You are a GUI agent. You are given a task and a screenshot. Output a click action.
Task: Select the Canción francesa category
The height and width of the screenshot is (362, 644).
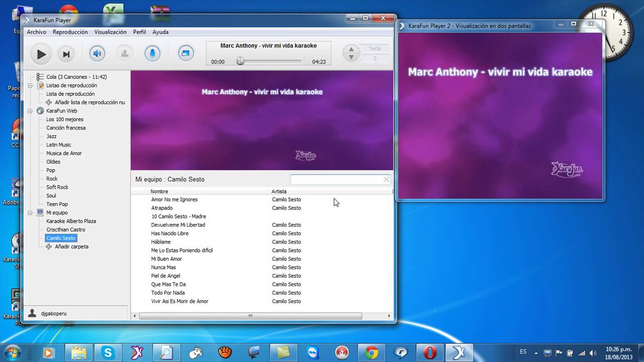pos(66,128)
